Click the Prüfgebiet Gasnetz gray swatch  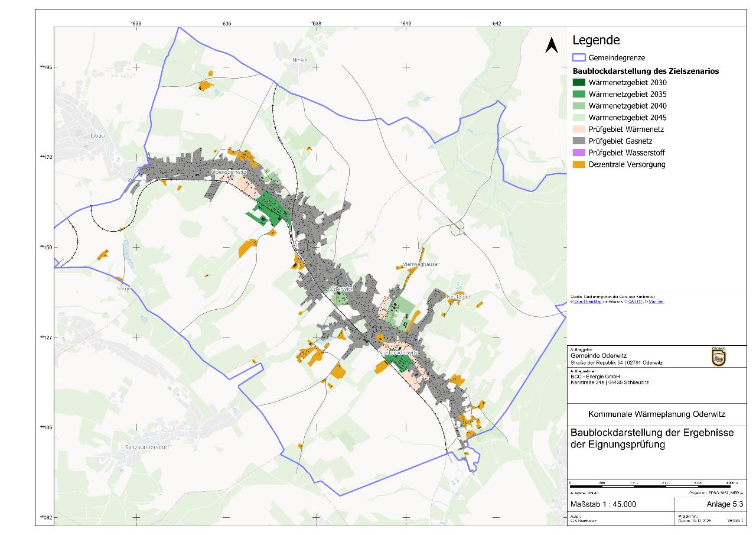click(579, 141)
